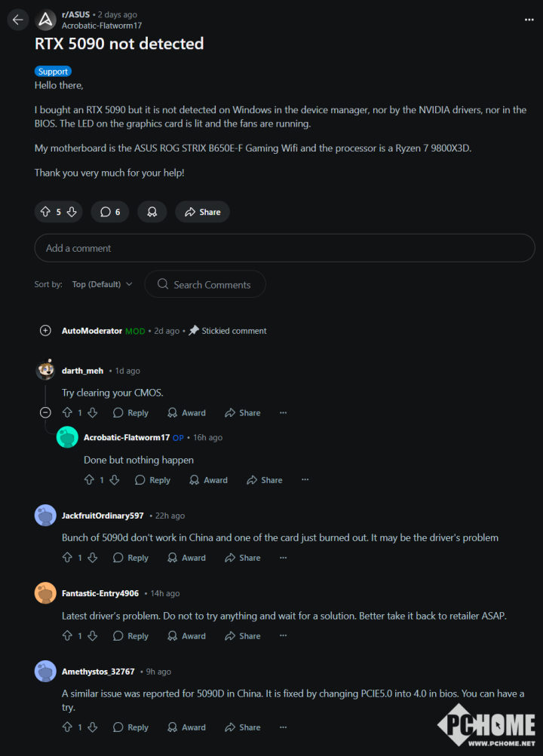Downvote the RTX 5090 post
The height and width of the screenshot is (756, 543).
[x=72, y=212]
